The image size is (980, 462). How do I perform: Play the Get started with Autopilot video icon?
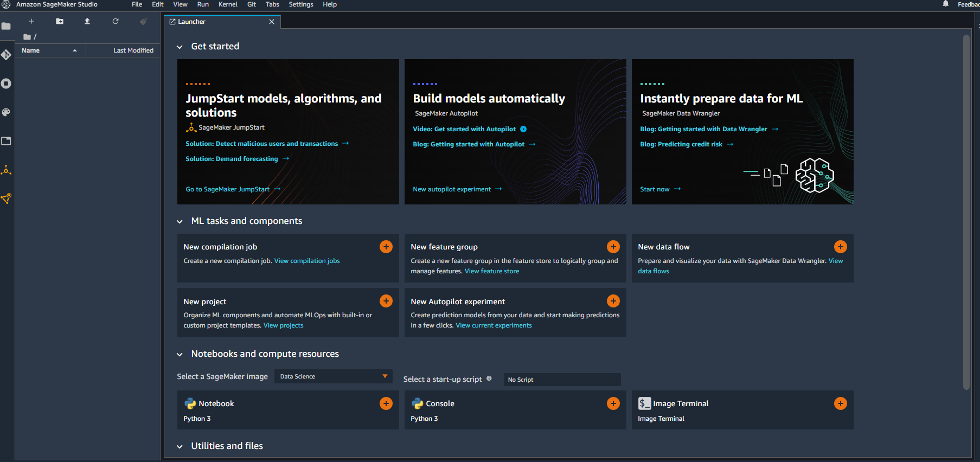click(523, 129)
